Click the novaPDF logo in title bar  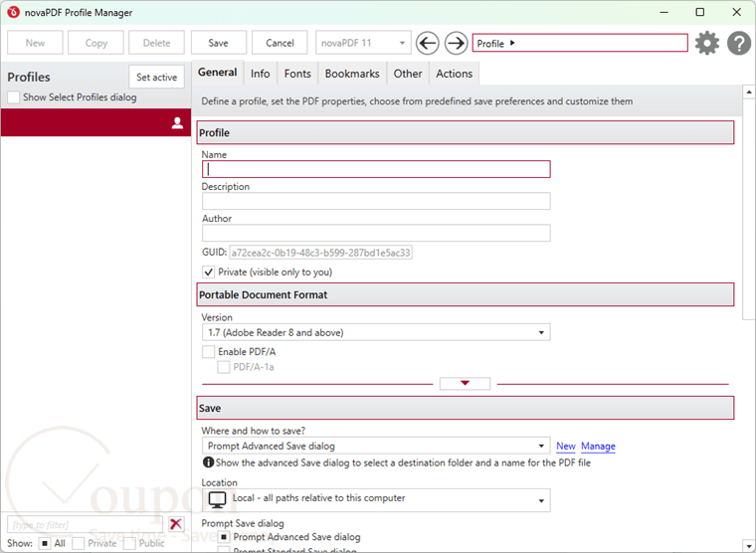pos(13,12)
